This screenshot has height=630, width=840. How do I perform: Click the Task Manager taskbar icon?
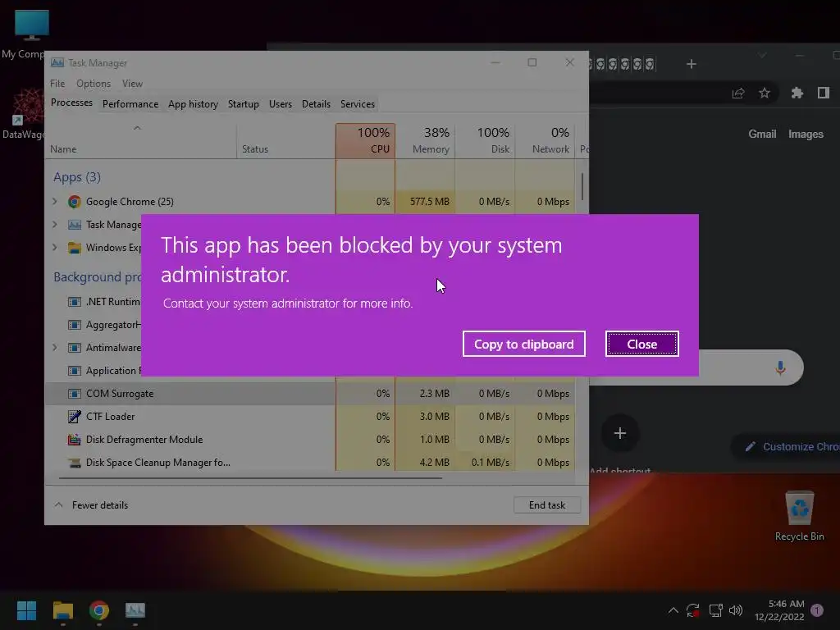[135, 610]
